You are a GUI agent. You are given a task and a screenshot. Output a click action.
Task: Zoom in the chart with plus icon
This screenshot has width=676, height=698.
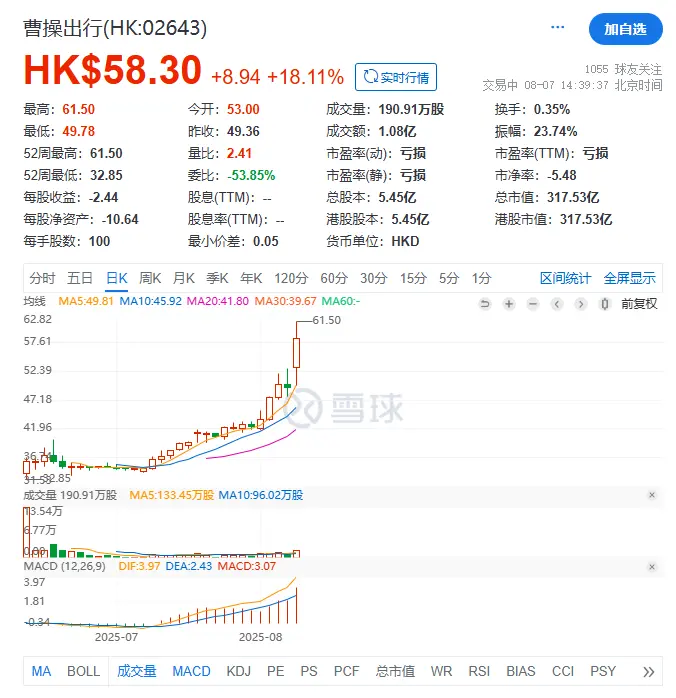pyautogui.click(x=509, y=304)
